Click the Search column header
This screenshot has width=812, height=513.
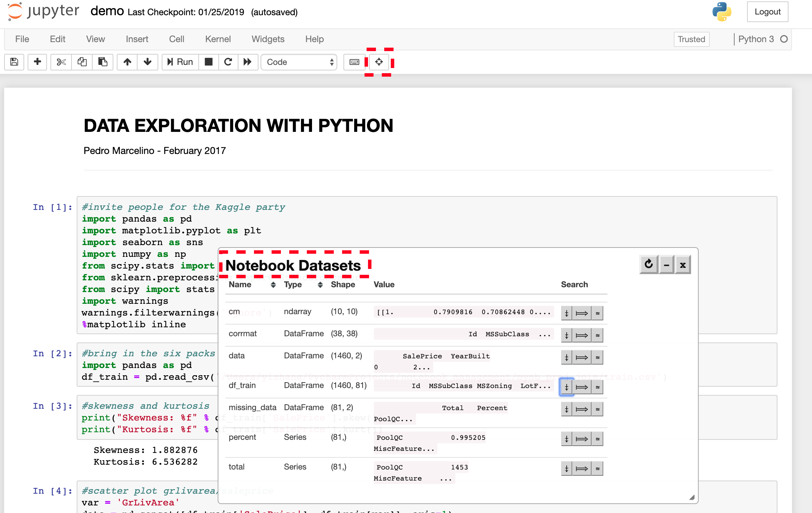pos(574,284)
